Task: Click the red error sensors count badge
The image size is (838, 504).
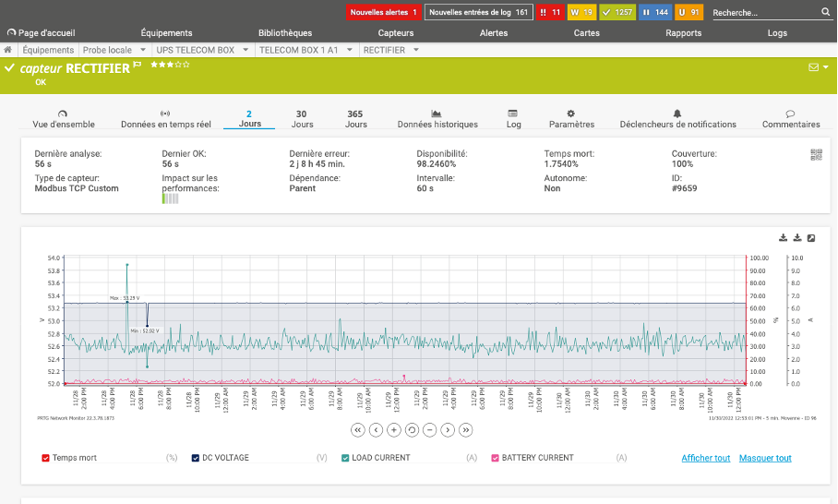Action: click(x=549, y=13)
